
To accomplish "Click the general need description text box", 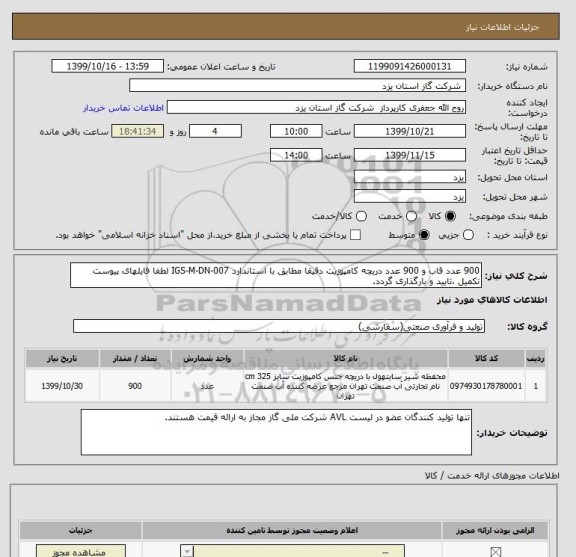I will tap(276, 275).
